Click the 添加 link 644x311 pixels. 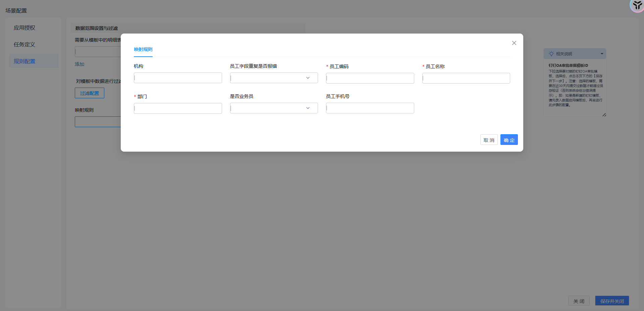79,64
